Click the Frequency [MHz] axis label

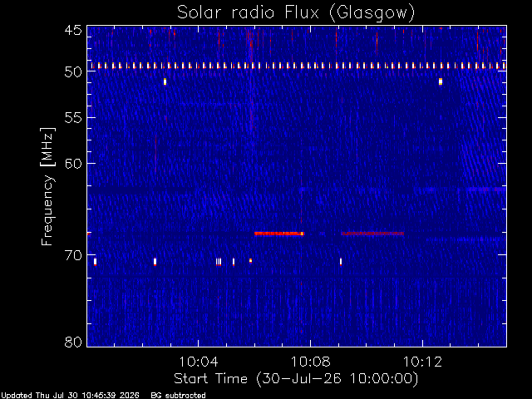click(47, 186)
